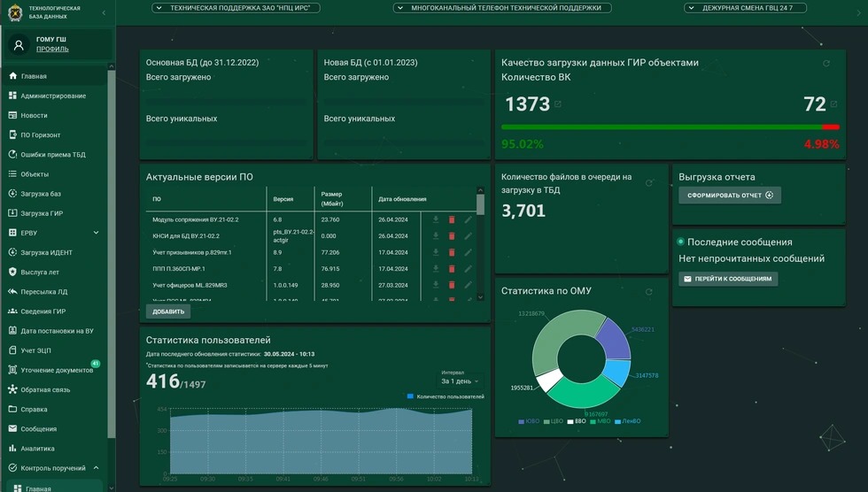Edit the Учет призывников entry with the pencil
This screenshot has width=868, height=492.
(x=468, y=252)
